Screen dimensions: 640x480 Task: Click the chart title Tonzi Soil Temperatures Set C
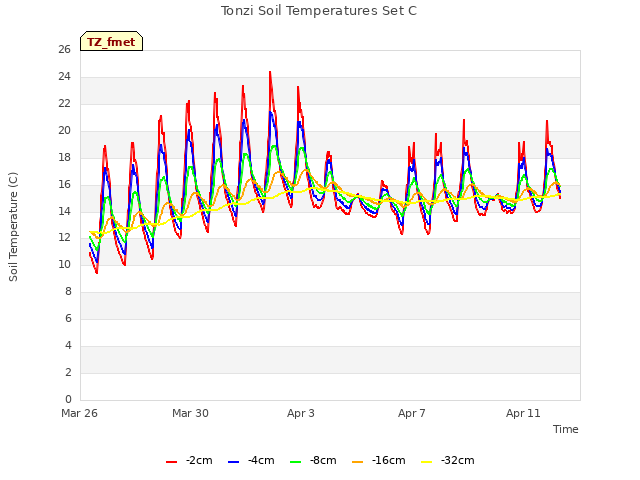pyautogui.click(x=319, y=11)
